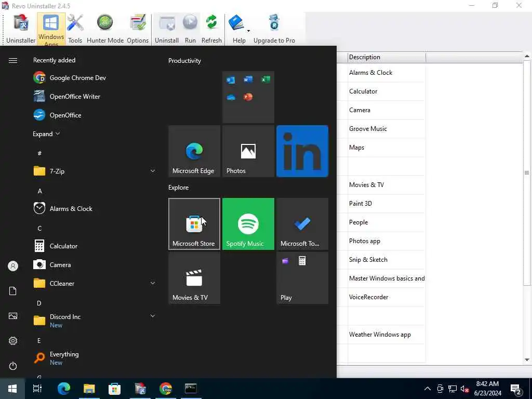Open Options in Revo Uninstaller toolbar

click(138, 29)
